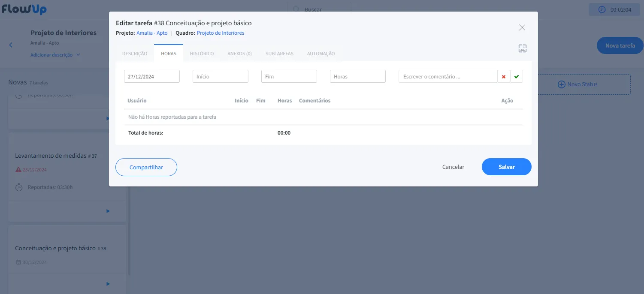
Task: Select the Subtarefas tab
Action: coord(279,54)
